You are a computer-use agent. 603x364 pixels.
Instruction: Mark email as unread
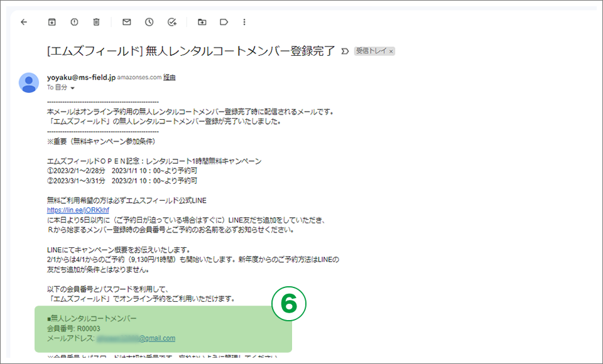pyautogui.click(x=126, y=22)
